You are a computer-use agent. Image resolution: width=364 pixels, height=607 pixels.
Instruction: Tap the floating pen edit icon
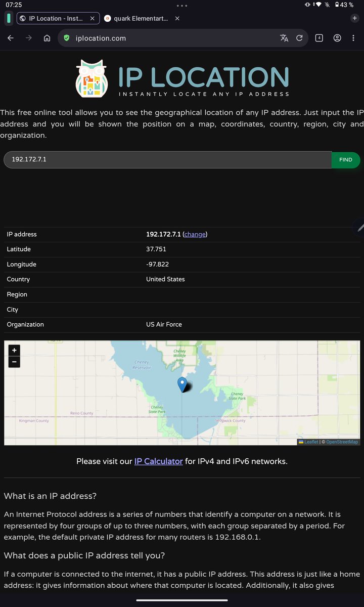359,228
